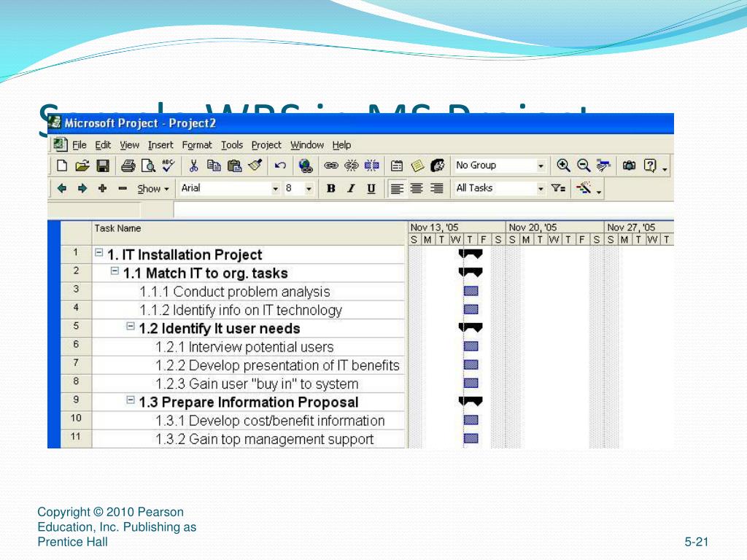747x560 pixels.
Task: Run the spelling check icon
Action: tap(169, 166)
